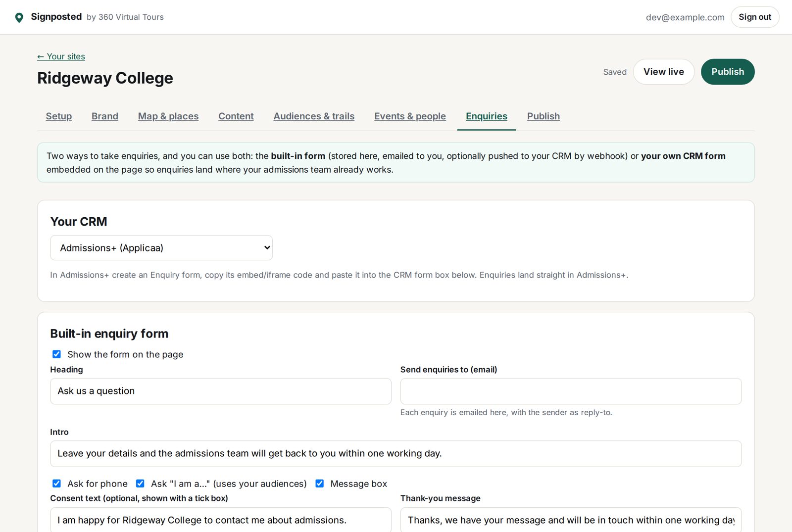The height and width of the screenshot is (532, 792).
Task: Go to the Map & places tab
Action: point(168,116)
